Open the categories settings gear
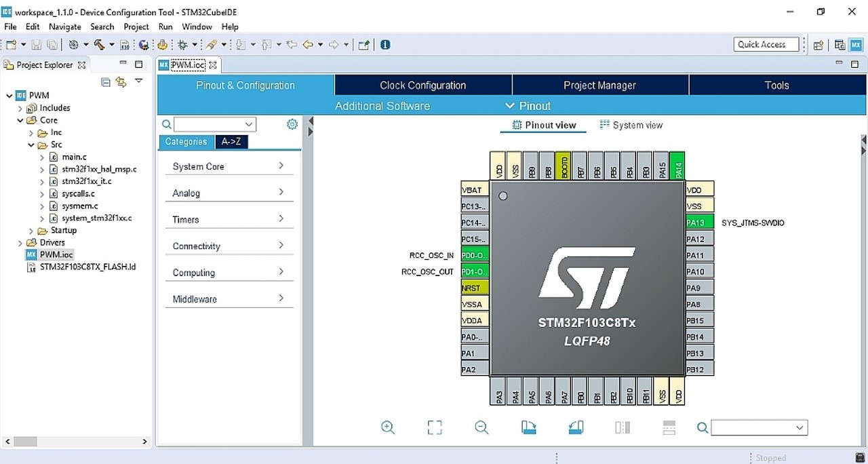This screenshot has width=868, height=464. click(x=292, y=124)
